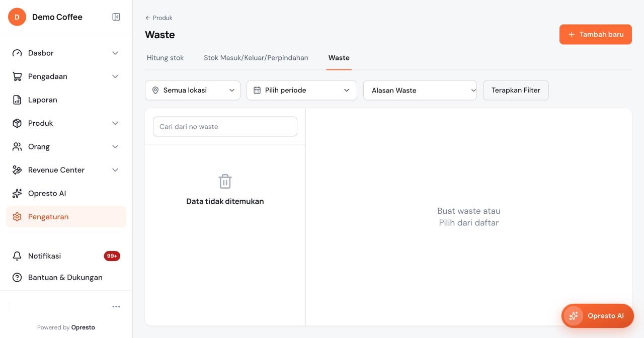Select the Waste tab
Viewport: 644px width, 338px height.
point(339,58)
